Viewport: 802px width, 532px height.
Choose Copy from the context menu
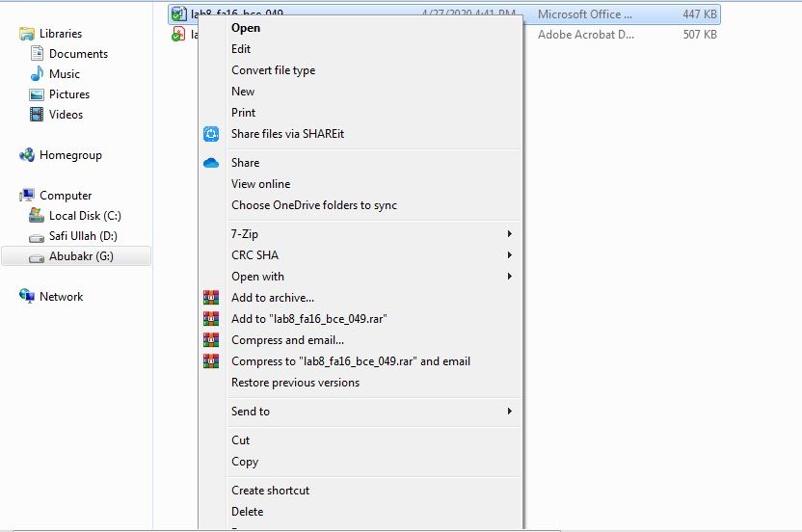(x=245, y=462)
